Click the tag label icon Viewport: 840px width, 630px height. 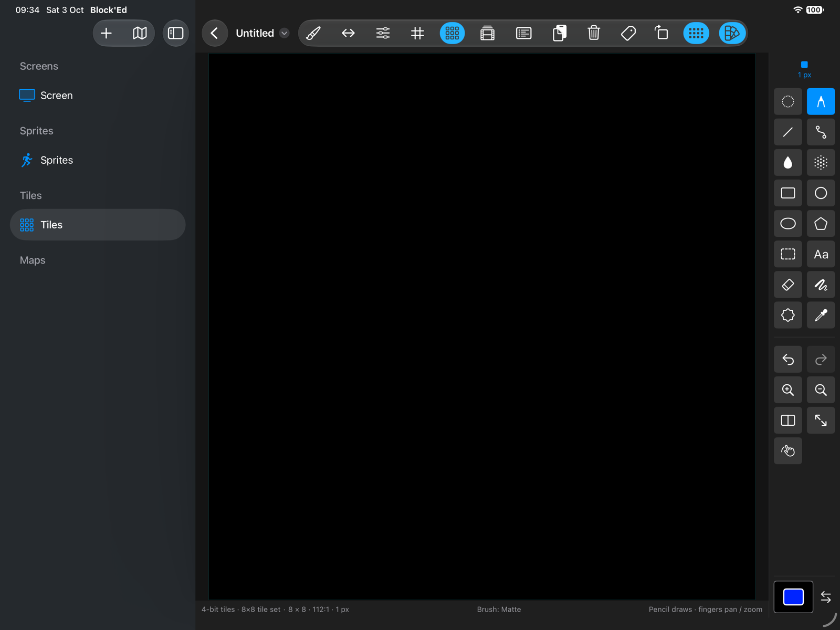pos(628,33)
